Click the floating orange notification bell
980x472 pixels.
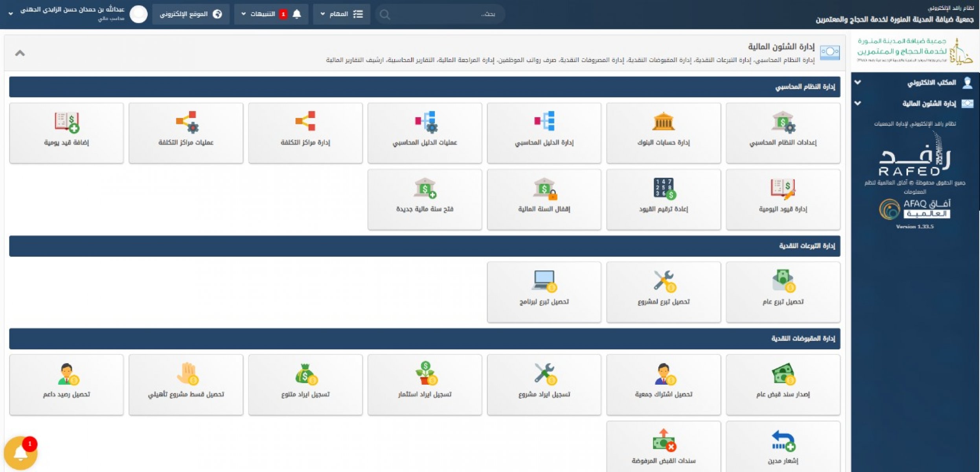20,453
